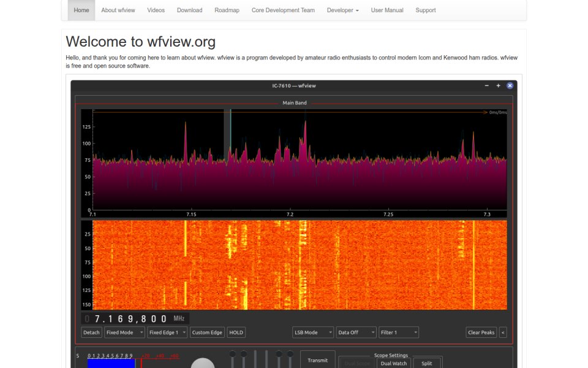
Task: Click the Detach scope button
Action: [x=91, y=332]
